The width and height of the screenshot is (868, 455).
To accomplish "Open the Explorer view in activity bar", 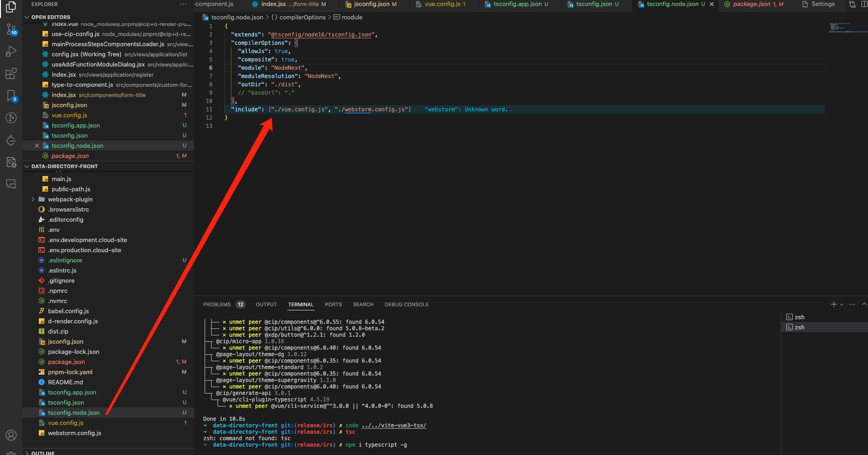I will coord(11,6).
